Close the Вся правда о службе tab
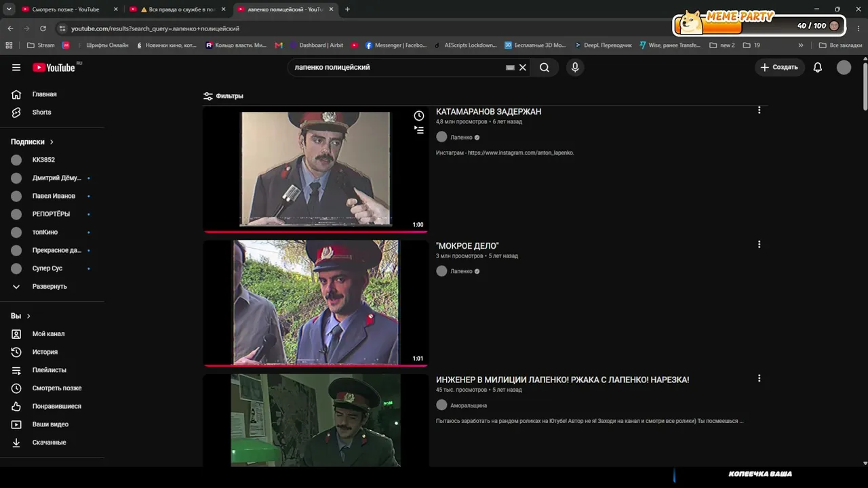This screenshot has width=868, height=488. 223,9
